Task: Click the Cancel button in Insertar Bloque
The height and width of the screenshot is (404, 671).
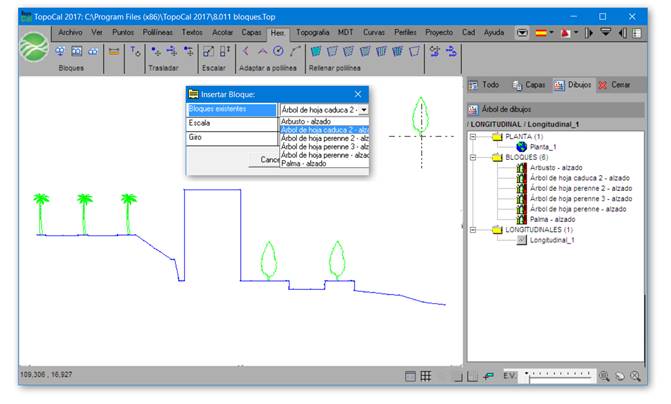Action: tap(264, 160)
